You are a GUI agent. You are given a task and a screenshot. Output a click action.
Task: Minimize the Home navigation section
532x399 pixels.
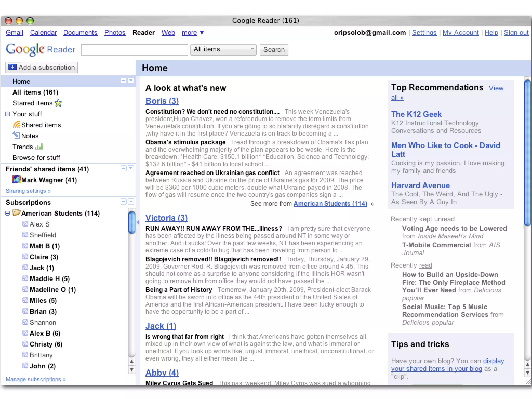pos(124,81)
